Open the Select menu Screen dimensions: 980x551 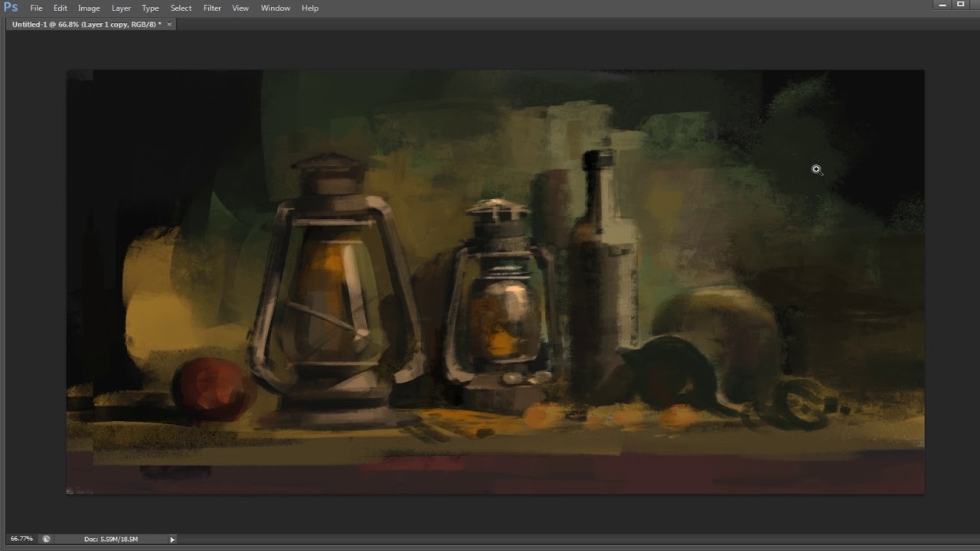click(181, 8)
